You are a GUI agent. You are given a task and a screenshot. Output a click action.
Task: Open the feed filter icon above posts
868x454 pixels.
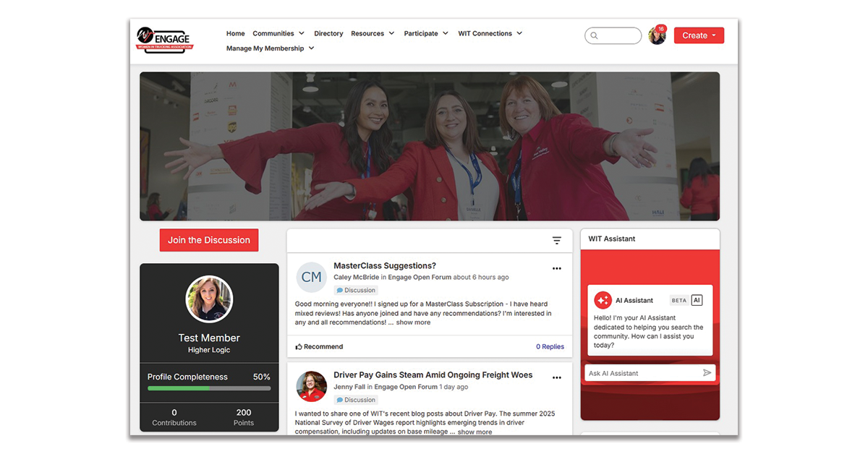557,240
